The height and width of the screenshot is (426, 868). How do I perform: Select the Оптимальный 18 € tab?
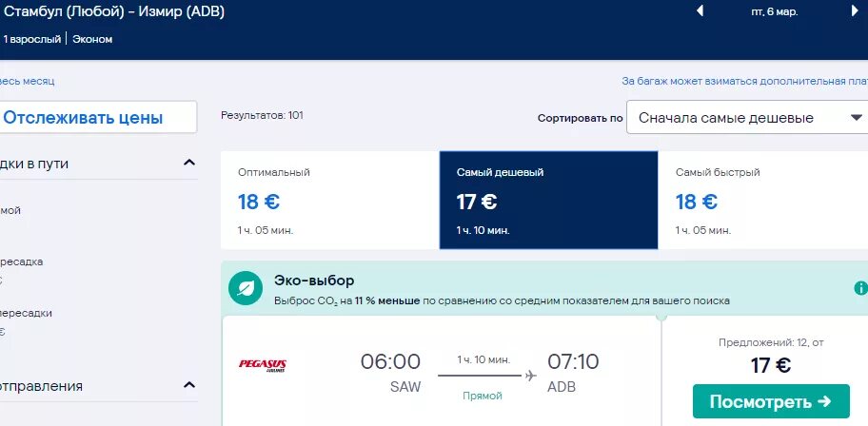coord(329,201)
